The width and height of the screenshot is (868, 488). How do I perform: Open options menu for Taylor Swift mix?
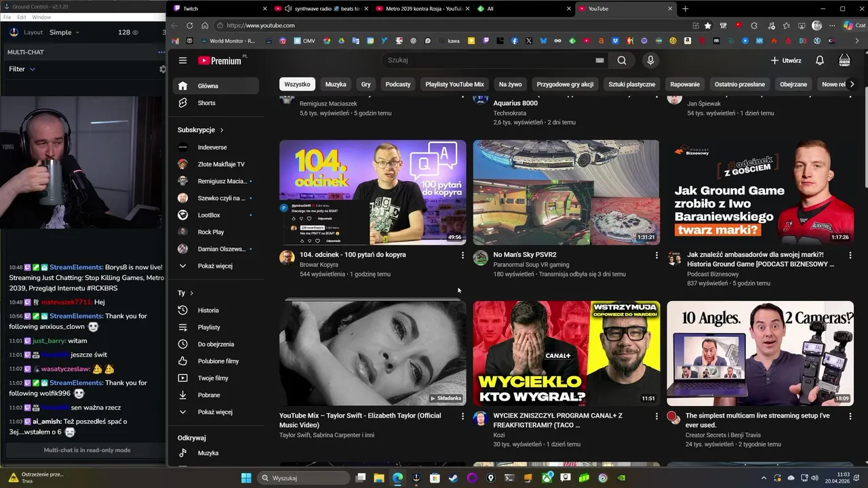point(462,416)
